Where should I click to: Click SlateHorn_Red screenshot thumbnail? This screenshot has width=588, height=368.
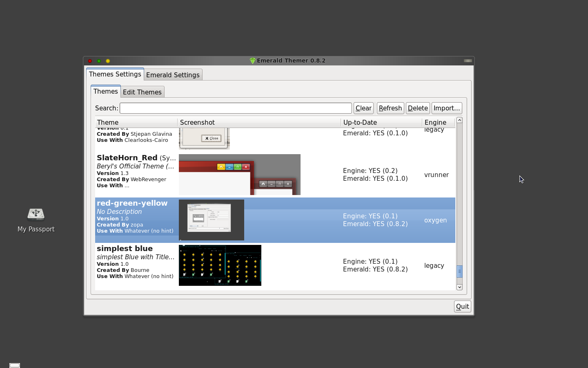[x=240, y=175]
